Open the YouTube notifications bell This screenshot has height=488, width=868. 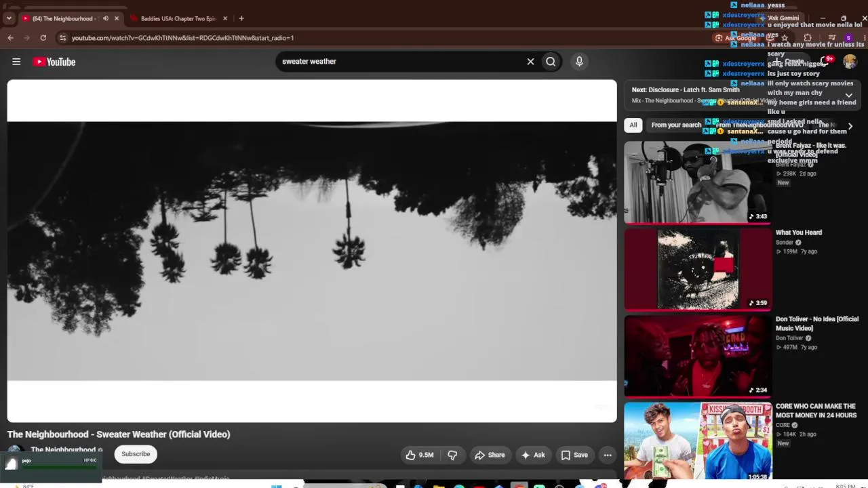click(x=825, y=62)
